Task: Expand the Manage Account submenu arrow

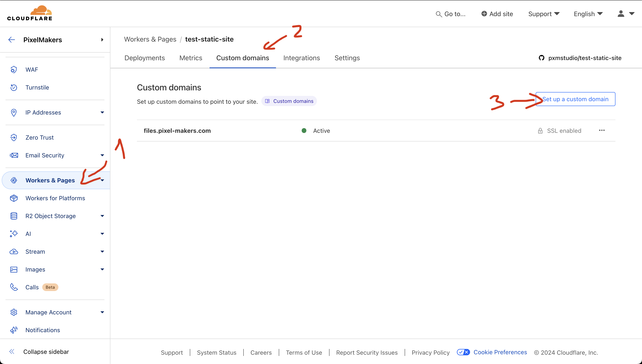Action: coord(102,312)
